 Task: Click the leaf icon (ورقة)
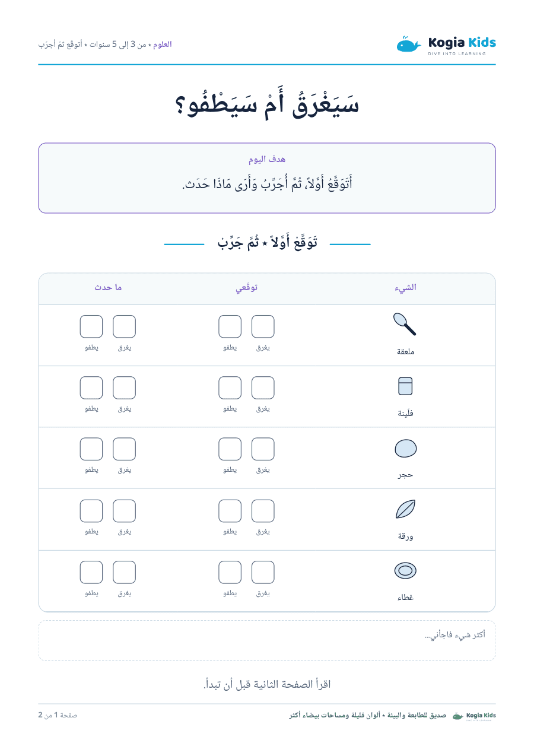[405, 509]
